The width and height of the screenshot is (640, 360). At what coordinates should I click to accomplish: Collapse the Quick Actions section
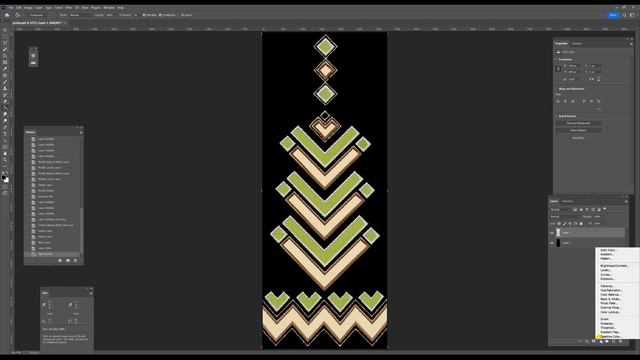(x=556, y=116)
